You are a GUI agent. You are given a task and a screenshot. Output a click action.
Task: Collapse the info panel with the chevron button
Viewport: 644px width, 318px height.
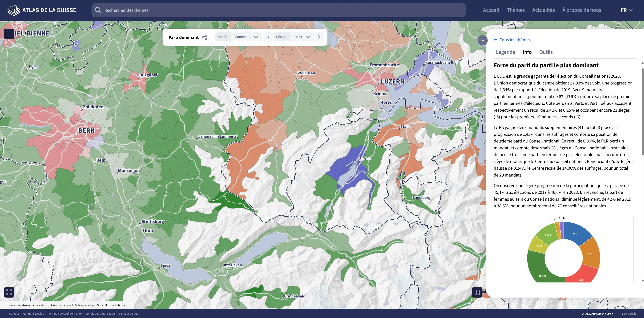pyautogui.click(x=482, y=40)
